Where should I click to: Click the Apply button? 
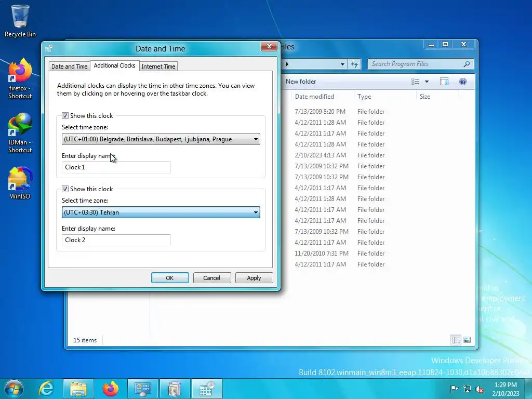(254, 278)
